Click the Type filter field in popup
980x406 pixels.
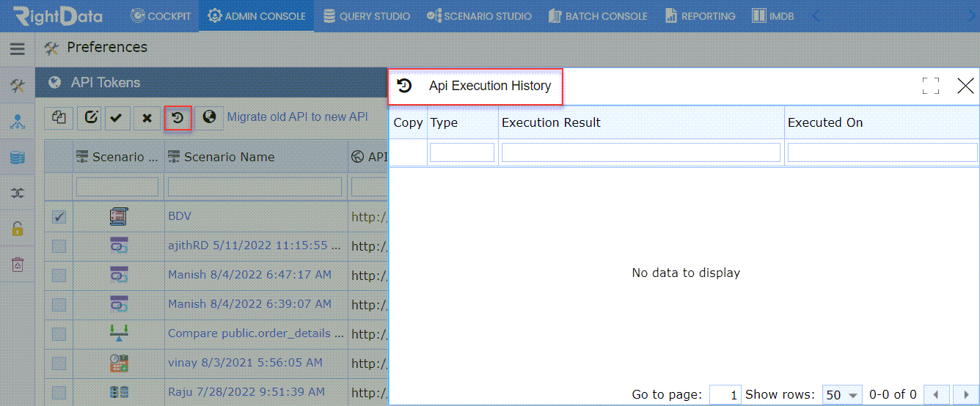pyautogui.click(x=462, y=152)
